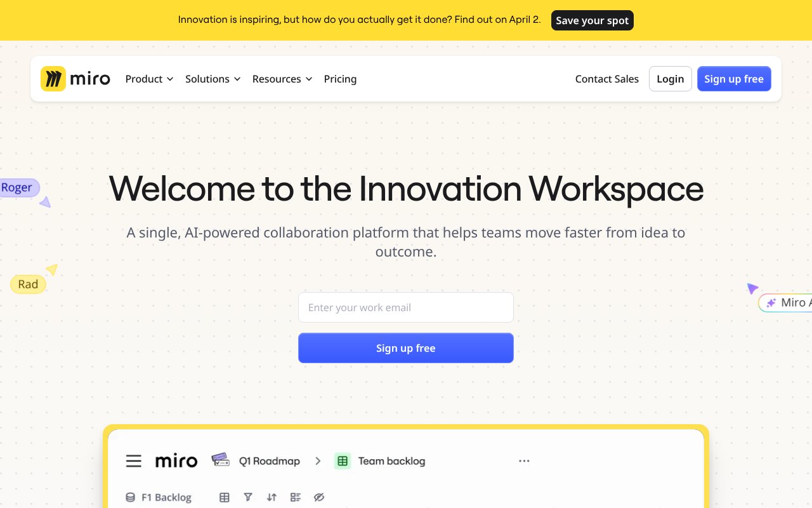Click the work email input field
The image size is (812, 508).
click(406, 307)
